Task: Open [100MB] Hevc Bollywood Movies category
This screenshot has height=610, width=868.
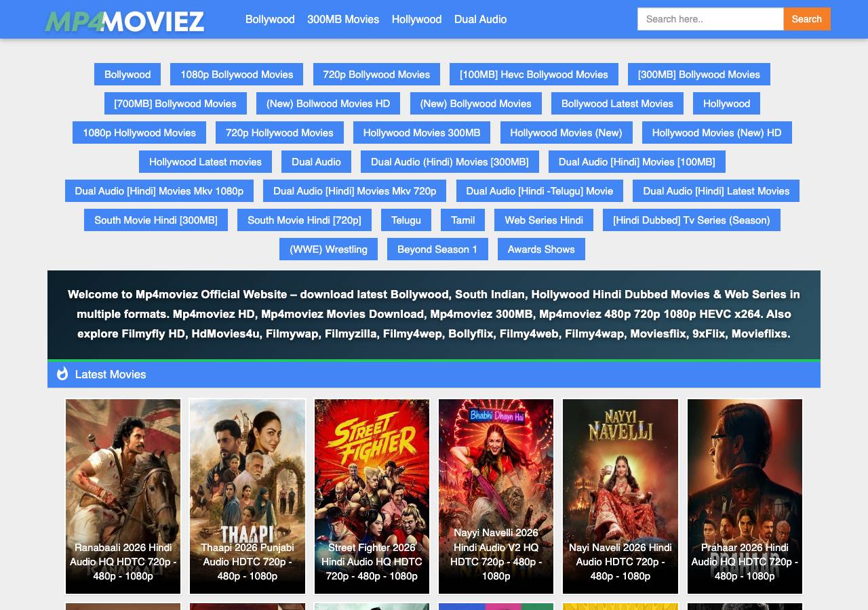Action: point(534,75)
